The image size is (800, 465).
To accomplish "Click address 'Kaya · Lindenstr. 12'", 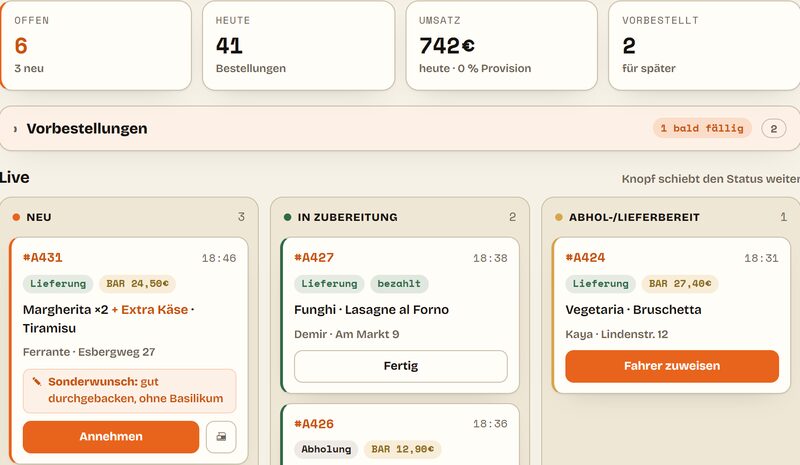I will (x=616, y=334).
